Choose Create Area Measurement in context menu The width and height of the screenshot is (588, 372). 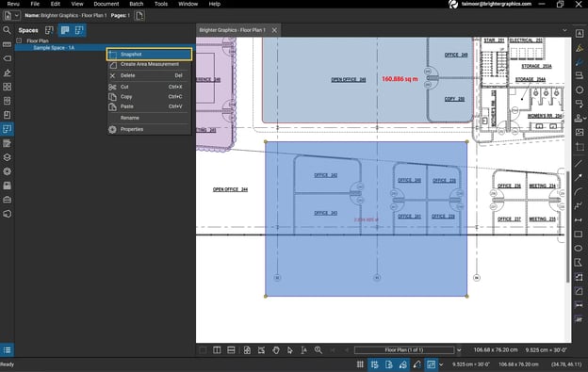click(x=149, y=64)
